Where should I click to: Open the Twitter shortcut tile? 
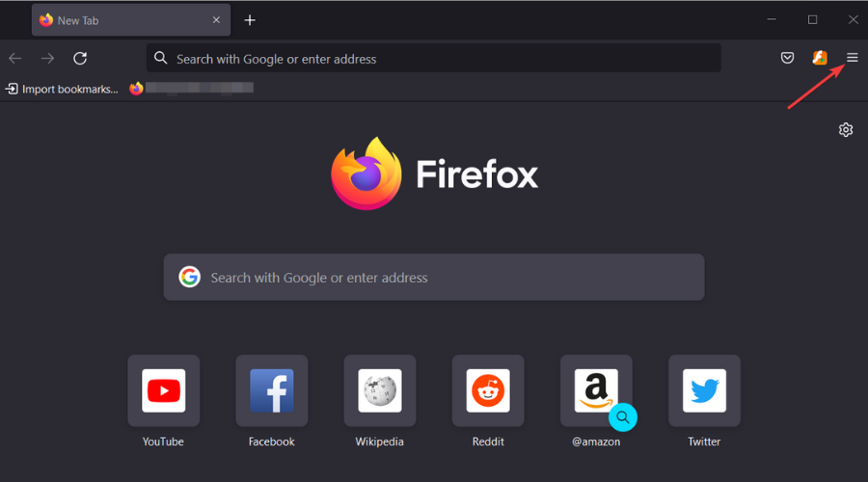(x=704, y=390)
